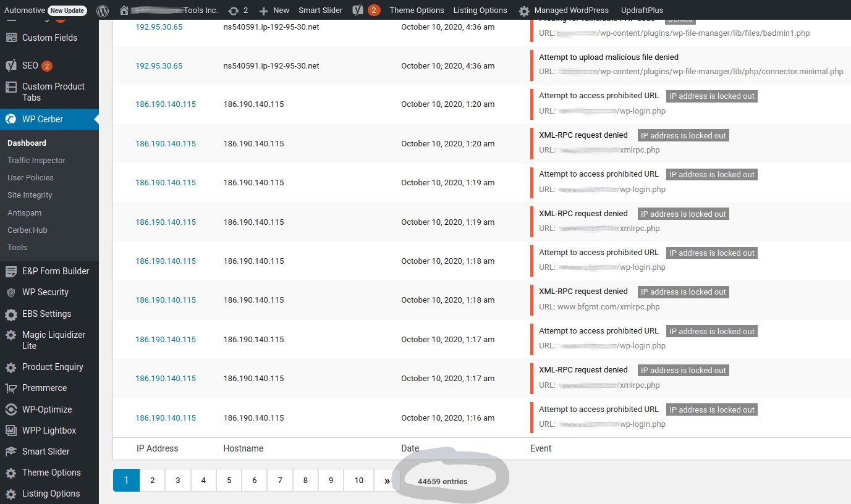Image resolution: width=851 pixels, height=504 pixels.
Task: Open UpdraftPlus from the admin bar
Action: pos(641,10)
